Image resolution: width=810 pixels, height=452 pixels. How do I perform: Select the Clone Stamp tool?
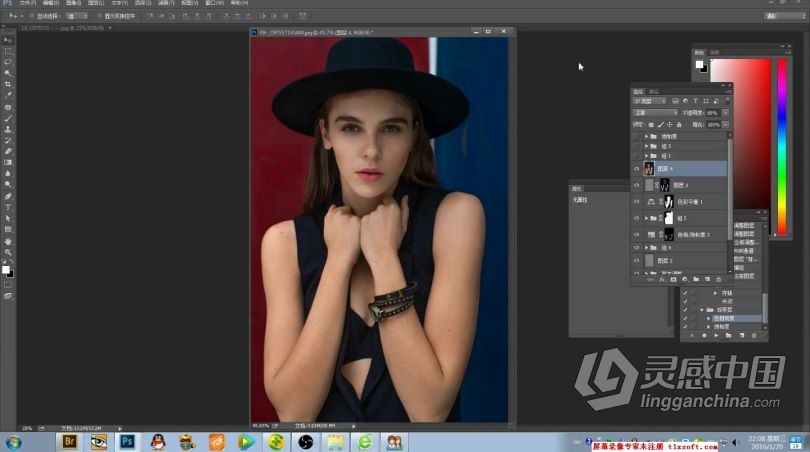point(8,129)
